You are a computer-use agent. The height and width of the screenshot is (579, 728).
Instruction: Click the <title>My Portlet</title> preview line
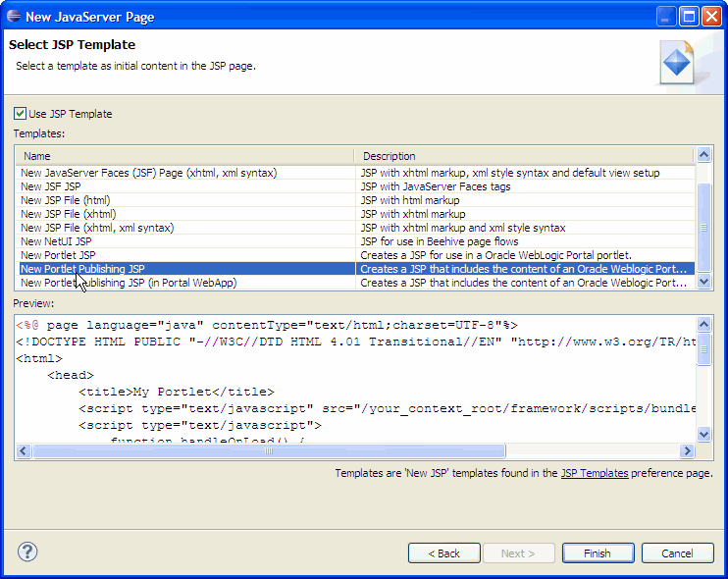coord(177,392)
